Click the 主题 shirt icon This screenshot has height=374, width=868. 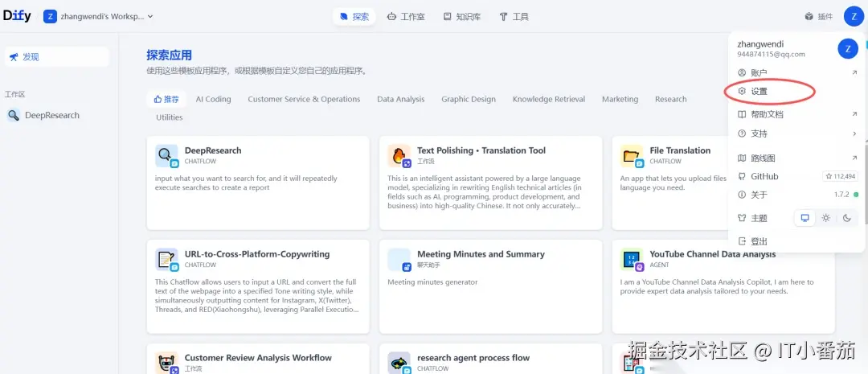[x=743, y=218]
